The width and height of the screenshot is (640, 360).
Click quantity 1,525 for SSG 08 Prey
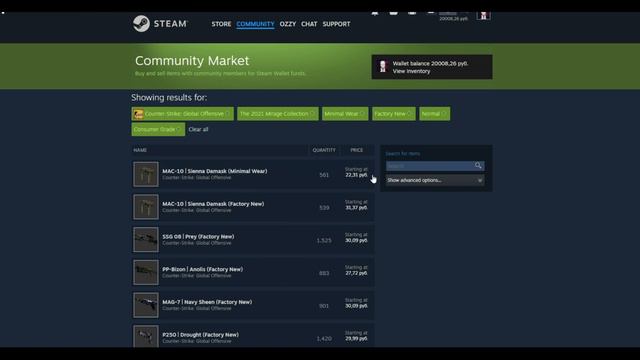[x=324, y=240]
